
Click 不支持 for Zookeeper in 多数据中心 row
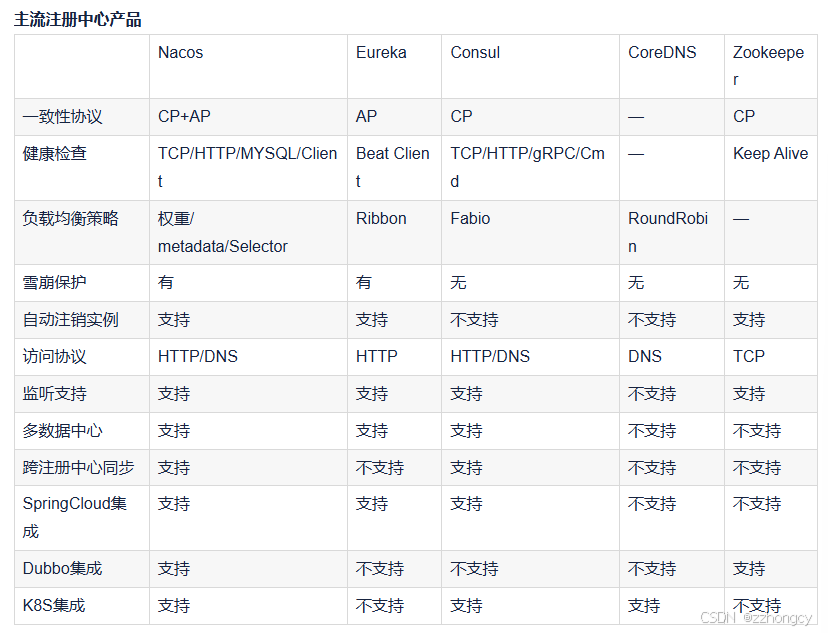pos(757,430)
